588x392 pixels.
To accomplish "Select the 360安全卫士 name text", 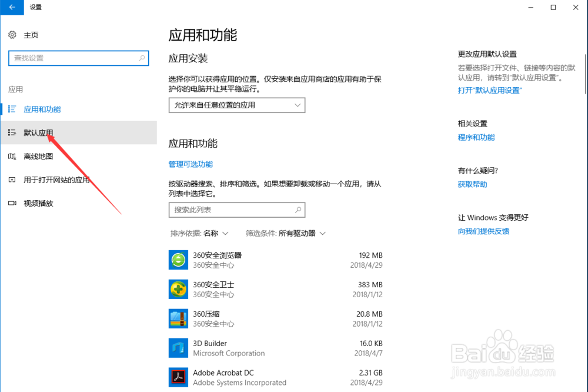I will (x=213, y=285).
